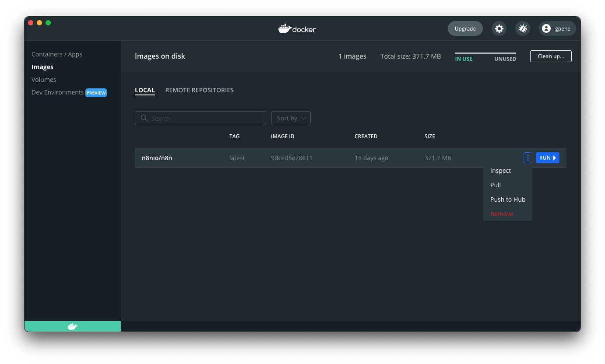Open the three-dot options menu on n8nio/n8n

tap(528, 157)
